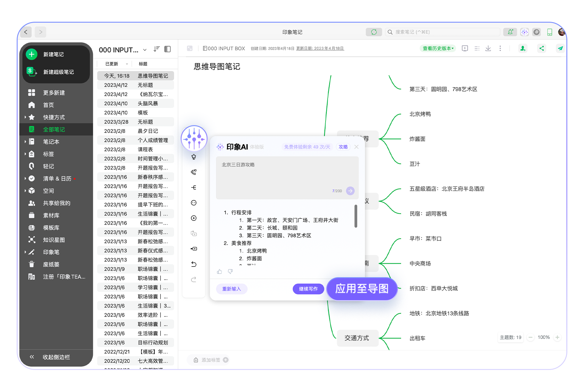584x392 pixels.
Task: Select the undo icon in AI toolbar
Action: tap(194, 264)
